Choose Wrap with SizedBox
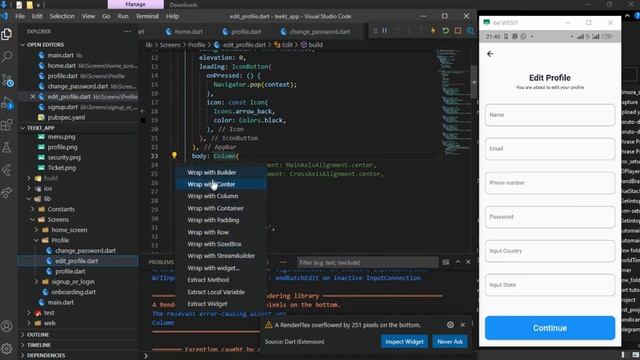Image resolution: width=640 pixels, height=360 pixels. click(x=221, y=244)
